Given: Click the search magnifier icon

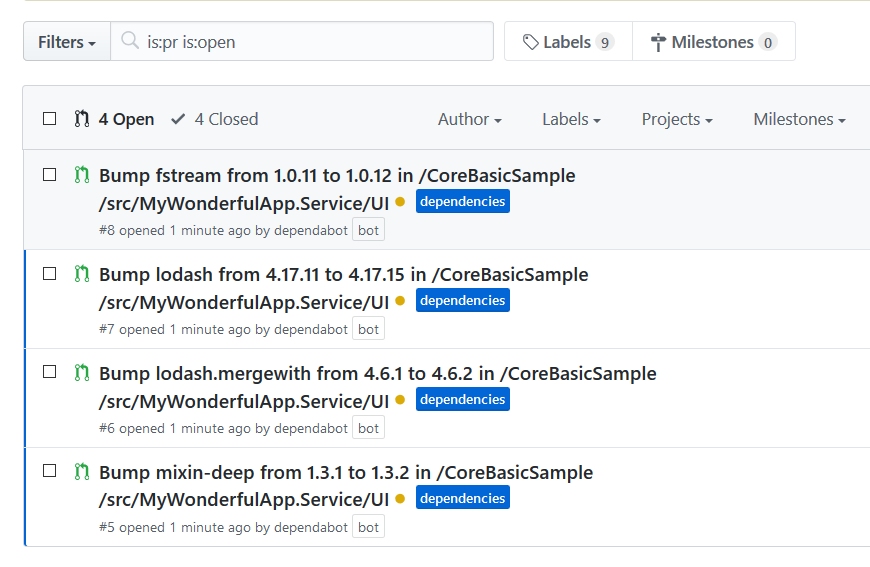Looking at the screenshot, I should [x=130, y=42].
